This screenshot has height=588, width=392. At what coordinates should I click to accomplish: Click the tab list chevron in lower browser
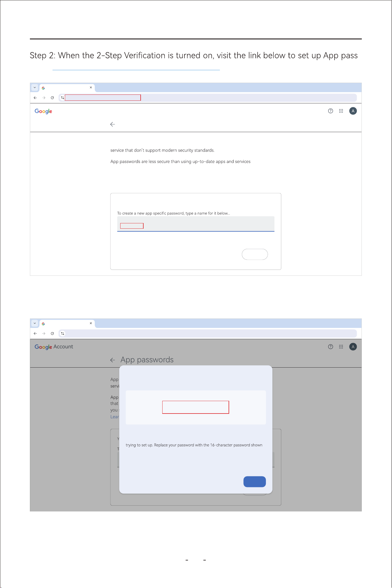tap(35, 323)
